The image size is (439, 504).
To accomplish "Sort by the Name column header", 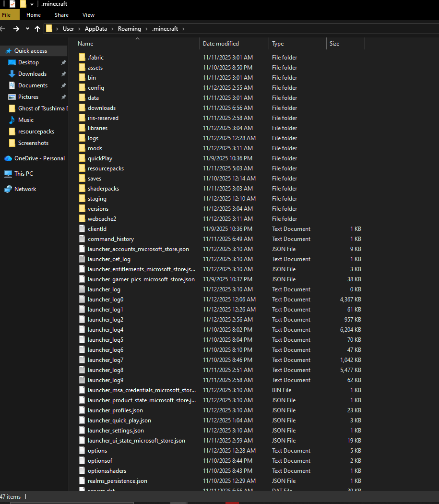I will (137, 44).
